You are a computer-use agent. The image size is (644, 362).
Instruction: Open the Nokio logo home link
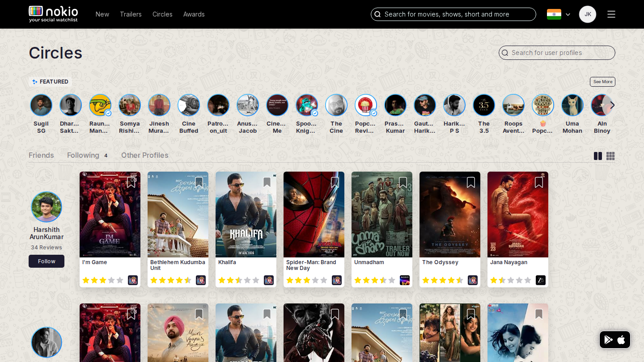pos(53,14)
